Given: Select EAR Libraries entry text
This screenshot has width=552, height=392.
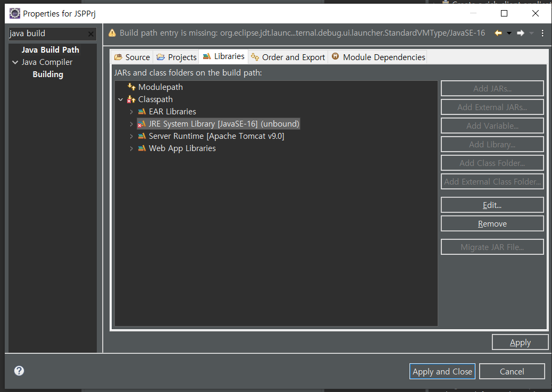Looking at the screenshot, I should pyautogui.click(x=172, y=112).
